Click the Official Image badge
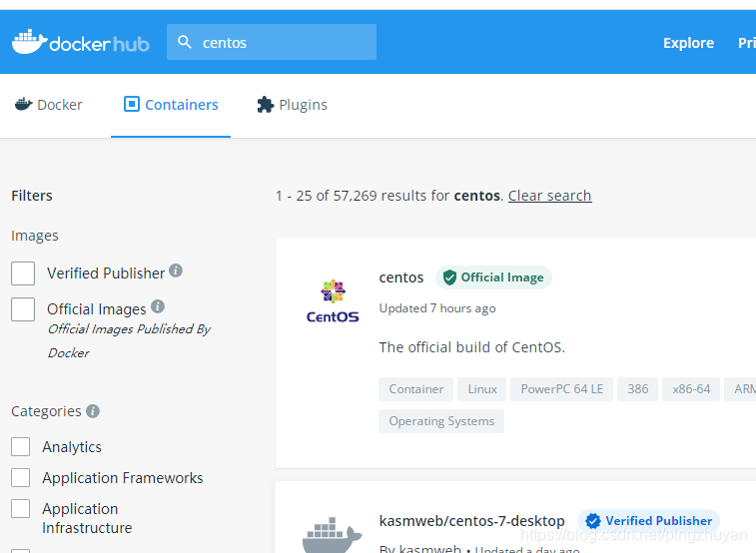Screen dimensions: 756x553 (x=493, y=277)
